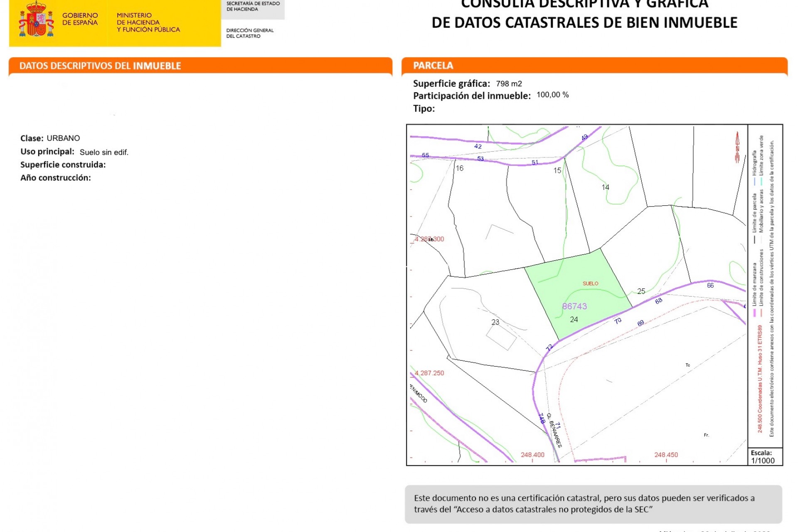The width and height of the screenshot is (798, 532).
Task: Click the 'Hidrografía' legend line symbol
Action: 755,180
